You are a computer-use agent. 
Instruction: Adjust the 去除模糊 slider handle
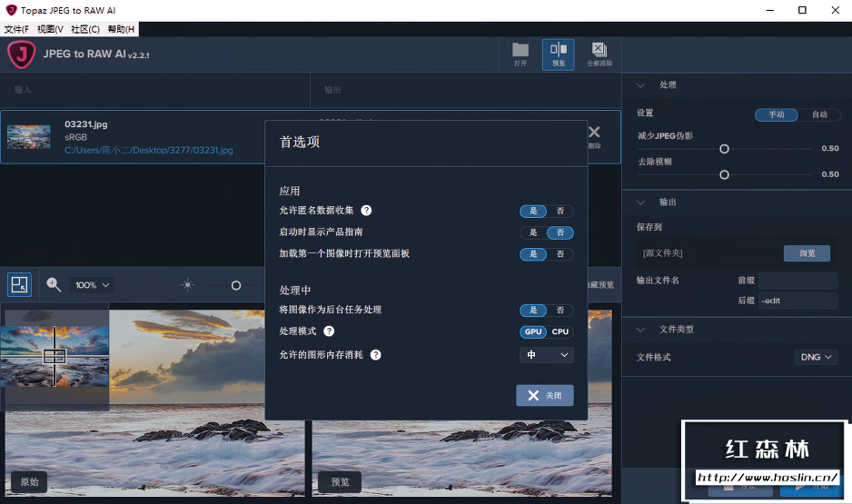pos(724,175)
